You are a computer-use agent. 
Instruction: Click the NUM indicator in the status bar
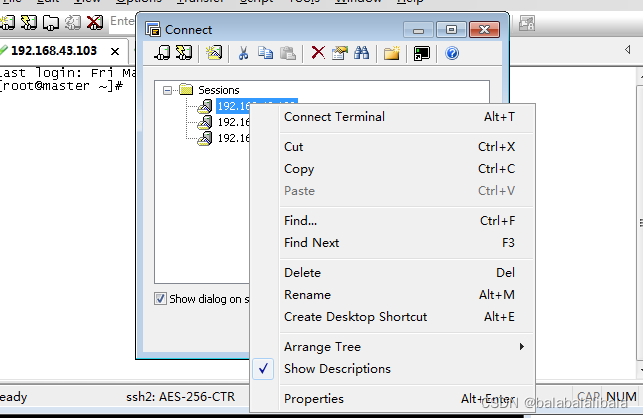click(x=621, y=396)
